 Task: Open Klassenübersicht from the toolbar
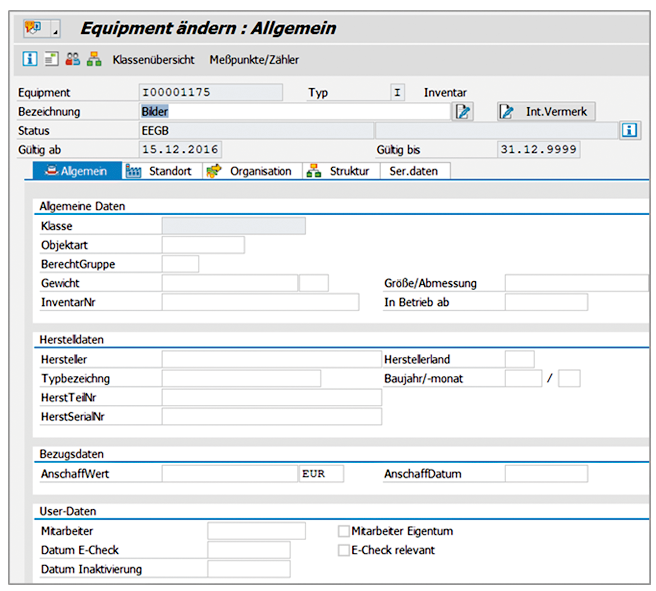coord(153,60)
